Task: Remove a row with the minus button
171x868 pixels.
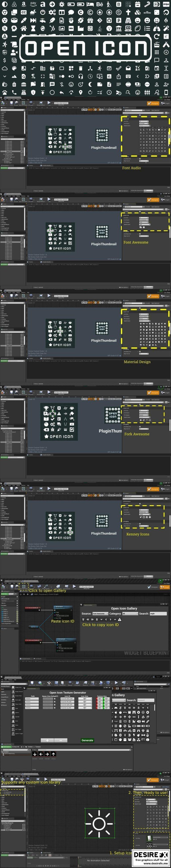Action: click(61, 740)
